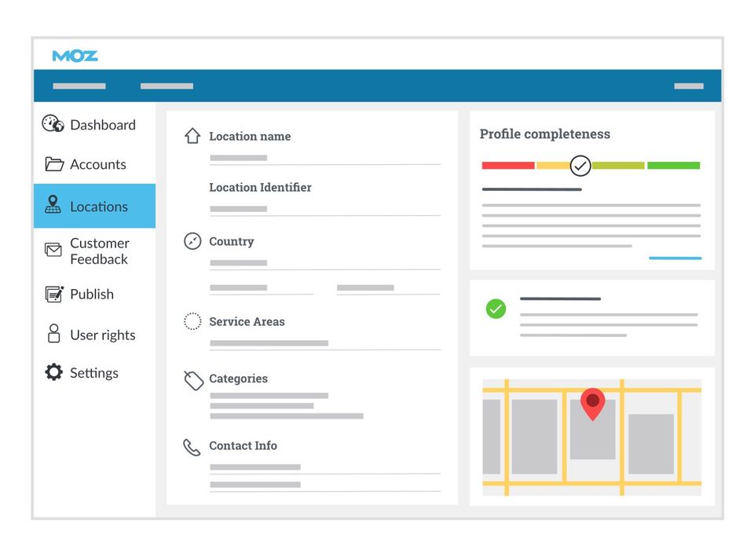
Task: Click the Moz logo
Action: 75,57
